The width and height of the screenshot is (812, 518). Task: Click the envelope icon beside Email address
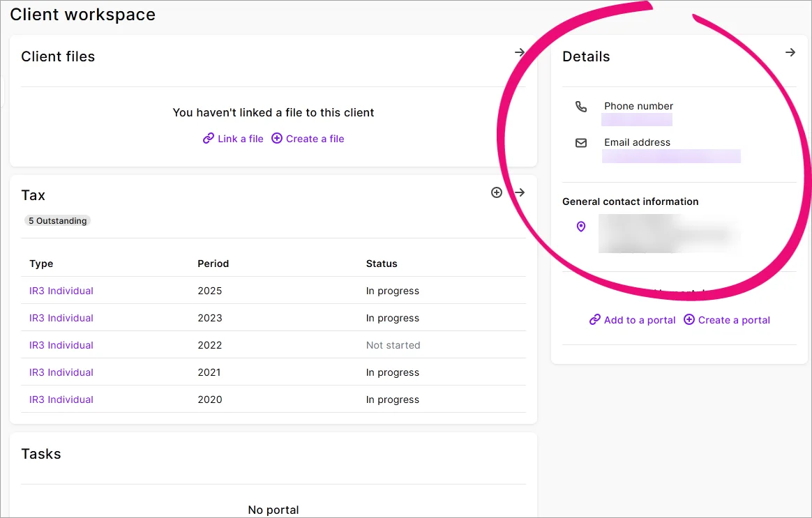(581, 142)
